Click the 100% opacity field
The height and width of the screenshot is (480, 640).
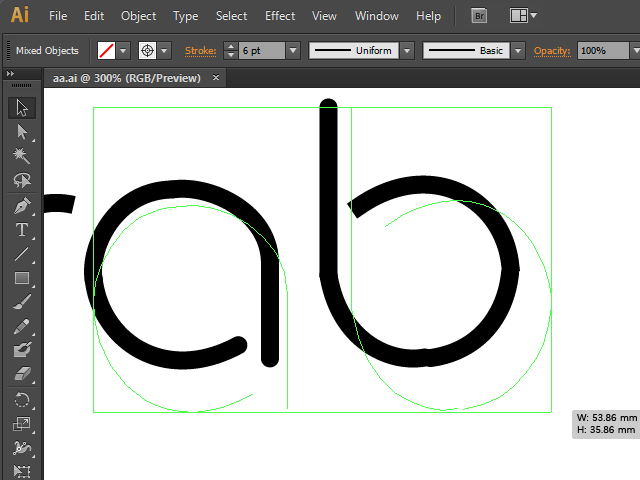pyautogui.click(x=603, y=51)
